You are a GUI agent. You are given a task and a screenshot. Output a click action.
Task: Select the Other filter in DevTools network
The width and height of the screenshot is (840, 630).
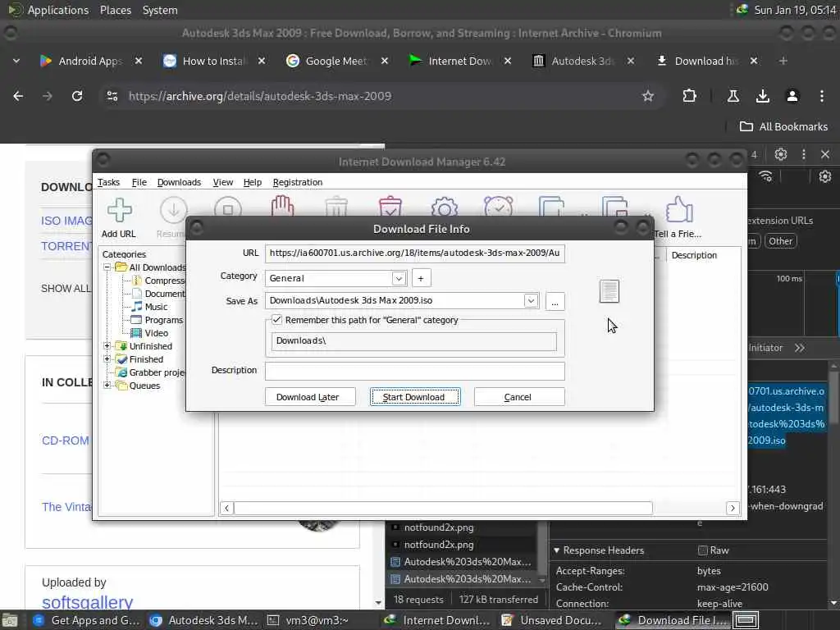tap(781, 241)
